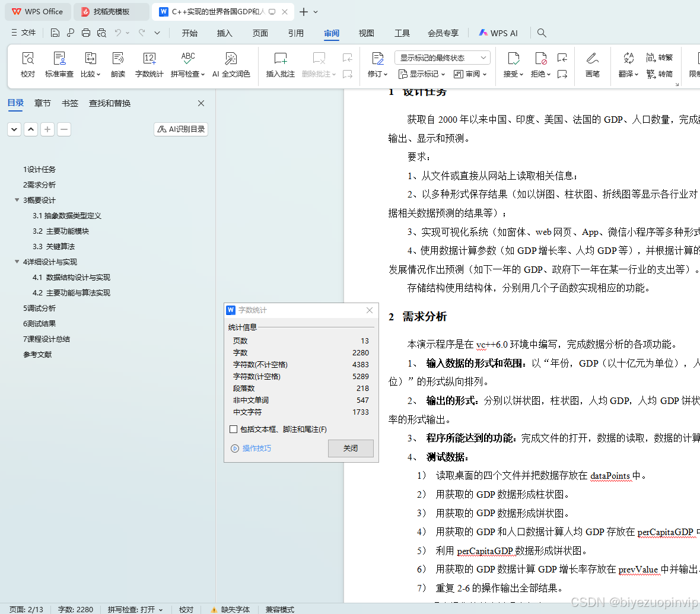Screen dimensions: 700x614
Task: Open 显示标记的最终状态 dropdown
Action: [443, 58]
